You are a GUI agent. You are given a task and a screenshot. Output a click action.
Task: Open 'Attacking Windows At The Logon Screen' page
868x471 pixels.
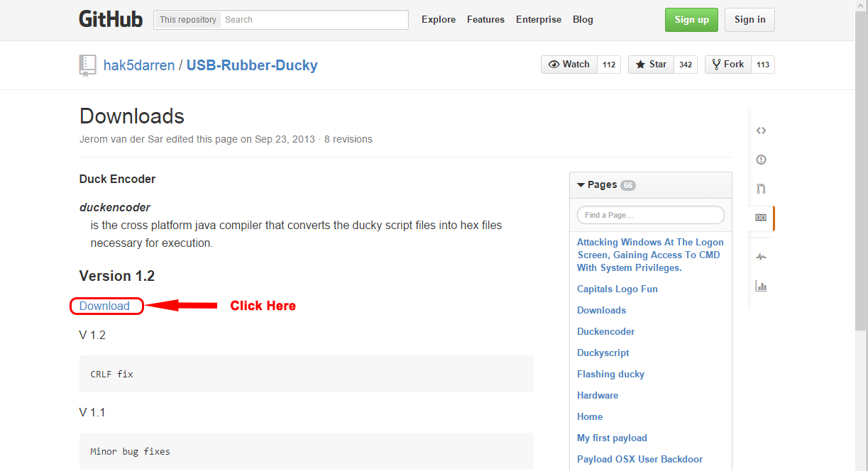pyautogui.click(x=650, y=255)
